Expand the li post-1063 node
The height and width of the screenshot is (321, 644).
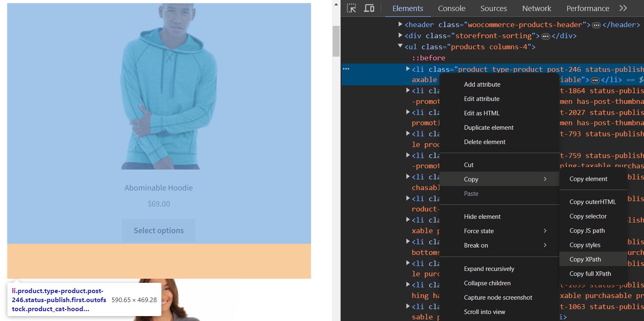408,306
